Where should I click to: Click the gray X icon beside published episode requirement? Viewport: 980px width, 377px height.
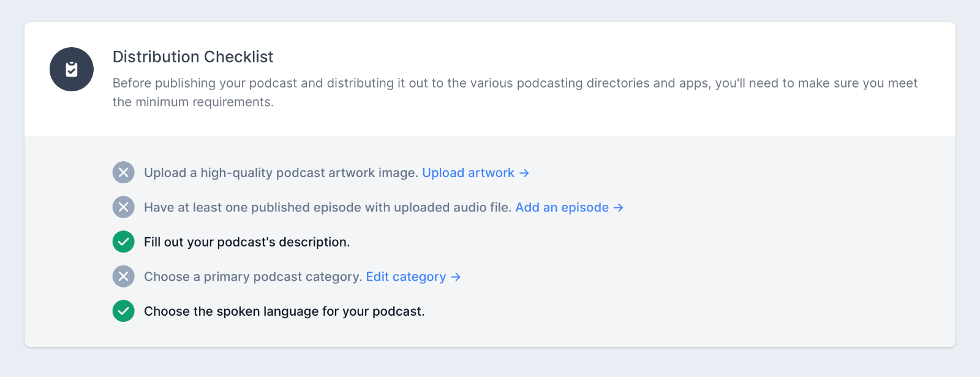point(123,207)
